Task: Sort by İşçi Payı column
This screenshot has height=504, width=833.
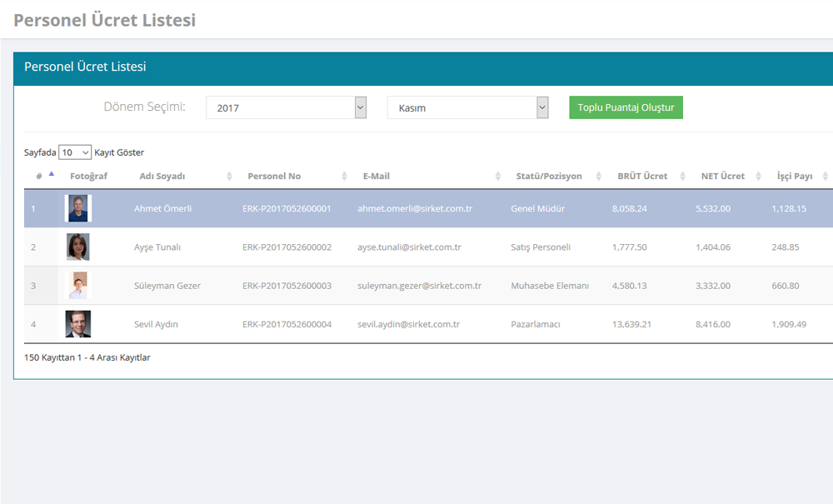Action: (x=794, y=176)
